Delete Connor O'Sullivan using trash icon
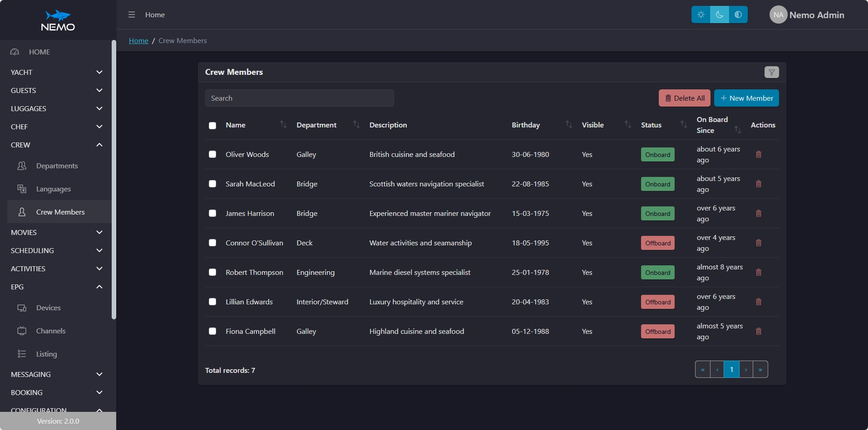Viewport: 868px width, 430px height. point(758,243)
